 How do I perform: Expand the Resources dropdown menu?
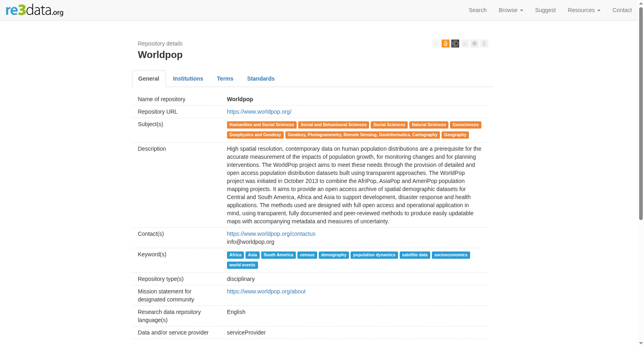(x=584, y=10)
